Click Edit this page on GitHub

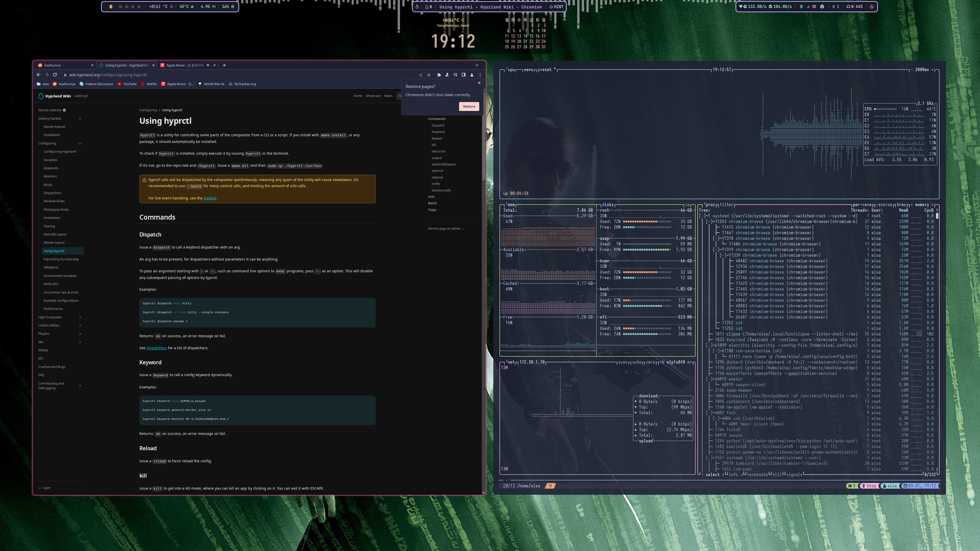tap(446, 228)
